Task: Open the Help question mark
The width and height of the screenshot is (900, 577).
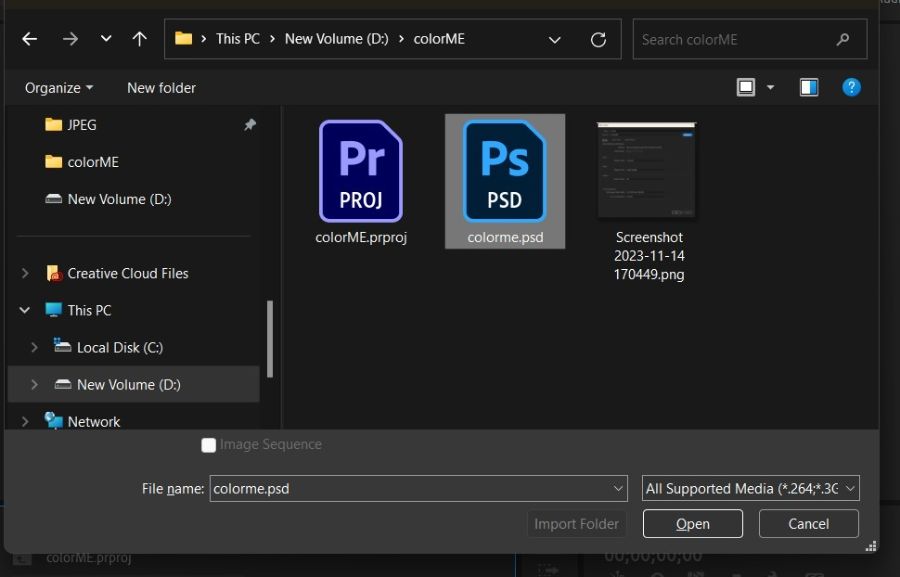Action: (x=851, y=87)
